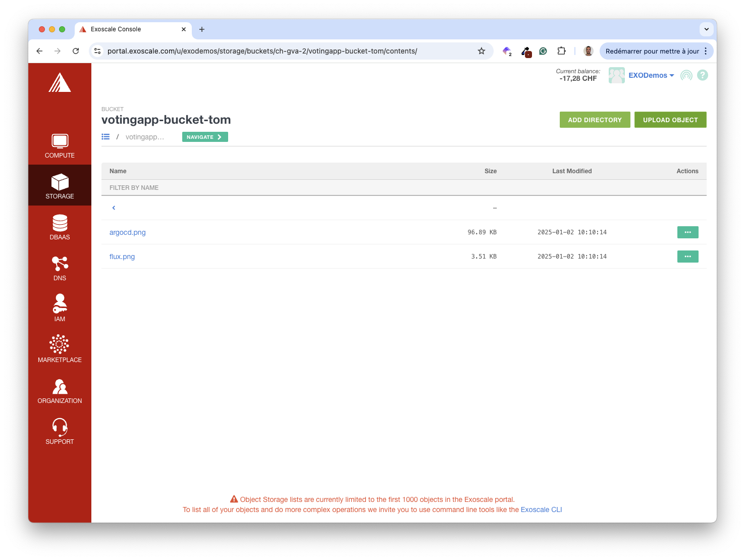The image size is (745, 560).
Task: Open the IAM section
Action: pos(60,308)
